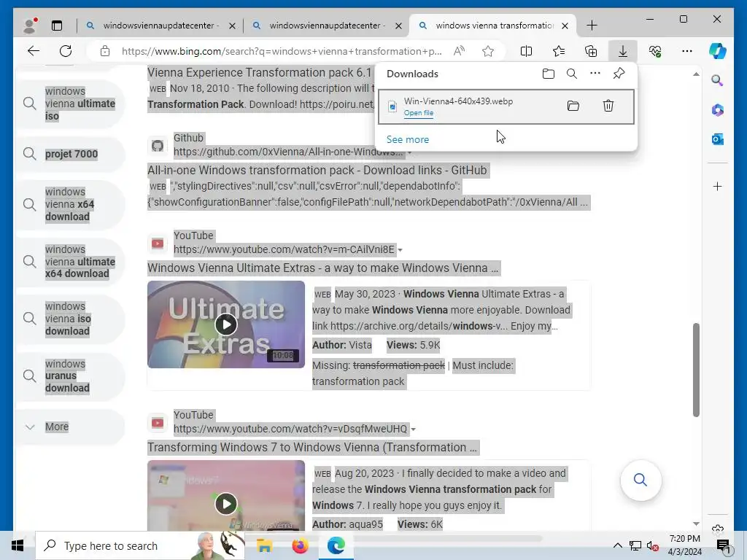This screenshot has width=747, height=560.
Task: Open dropdown beside youtube vDsqfMweUHQ URL
Action: pyautogui.click(x=413, y=429)
